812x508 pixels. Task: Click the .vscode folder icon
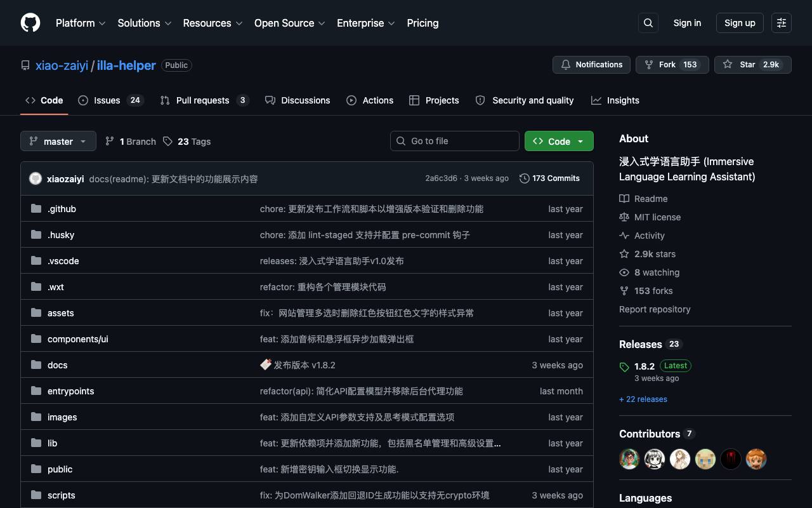click(x=36, y=261)
